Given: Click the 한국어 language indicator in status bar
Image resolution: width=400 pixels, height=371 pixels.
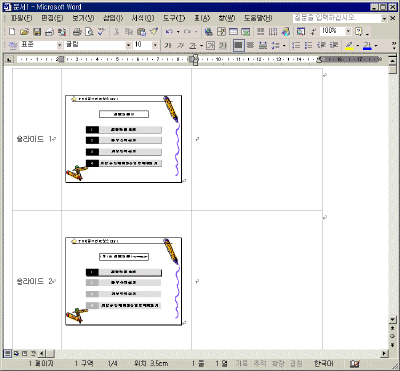Looking at the screenshot, I should point(323,363).
